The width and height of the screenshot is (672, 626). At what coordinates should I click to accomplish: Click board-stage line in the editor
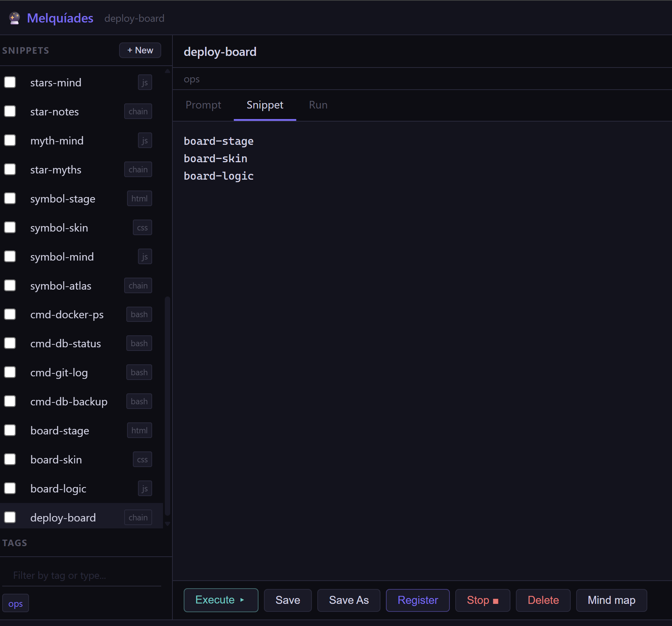[219, 141]
